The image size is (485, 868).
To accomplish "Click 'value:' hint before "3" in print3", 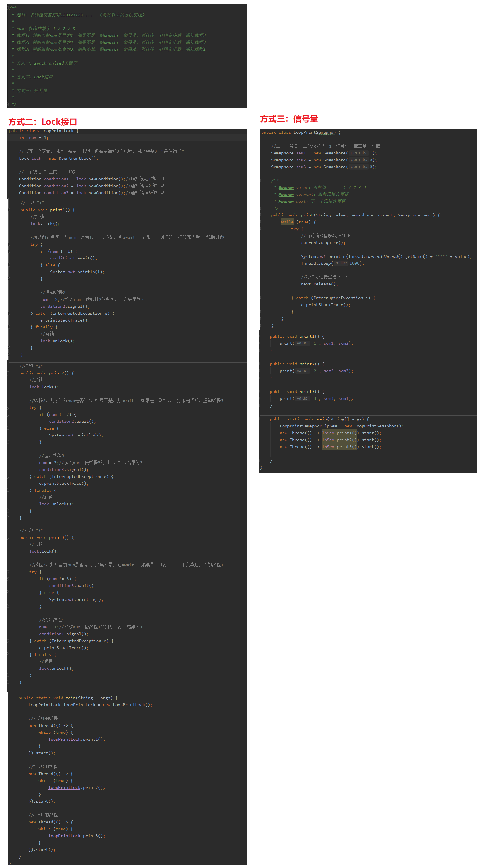I will 302,398.
